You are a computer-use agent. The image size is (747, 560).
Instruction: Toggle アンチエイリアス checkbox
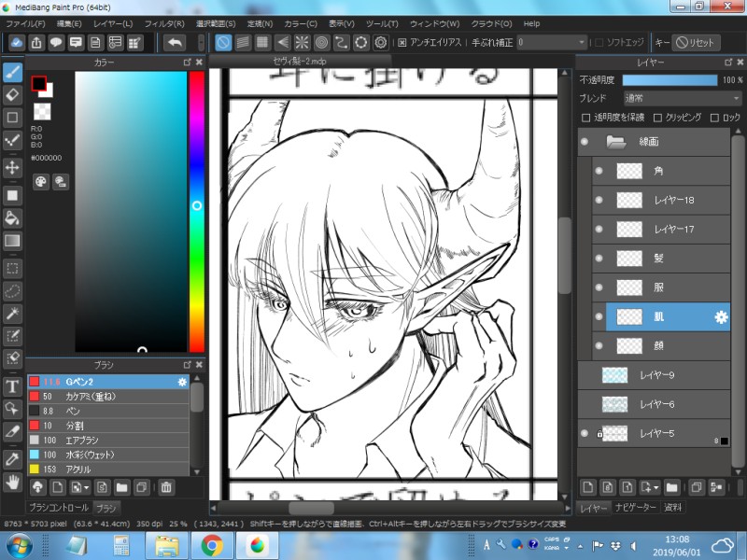click(x=402, y=43)
